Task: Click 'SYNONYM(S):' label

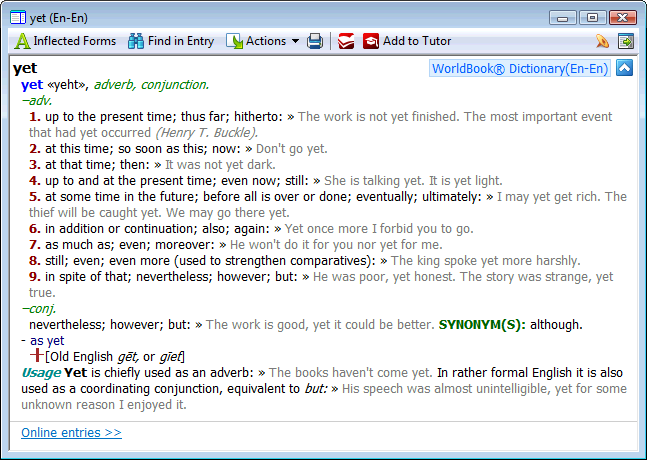Action: [482, 325]
